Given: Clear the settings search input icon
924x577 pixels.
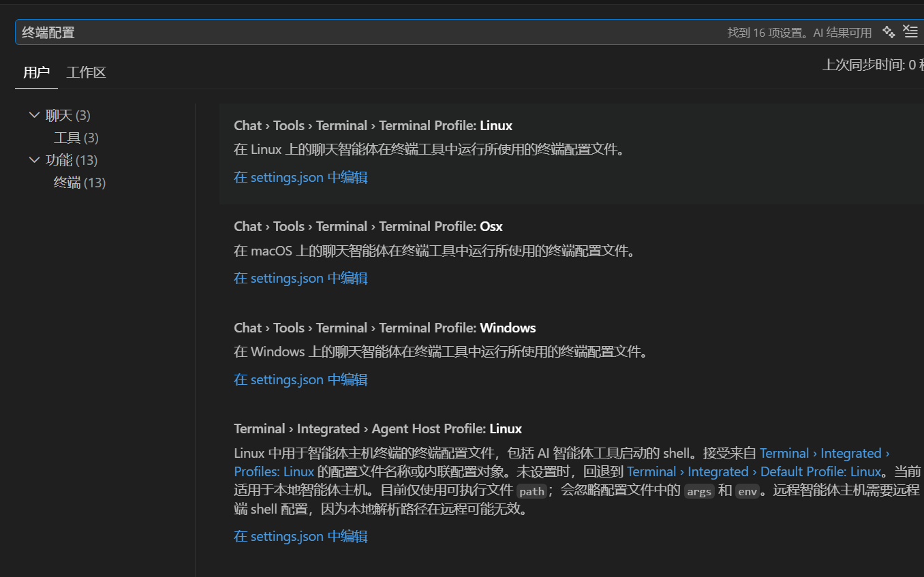Looking at the screenshot, I should tap(910, 31).
